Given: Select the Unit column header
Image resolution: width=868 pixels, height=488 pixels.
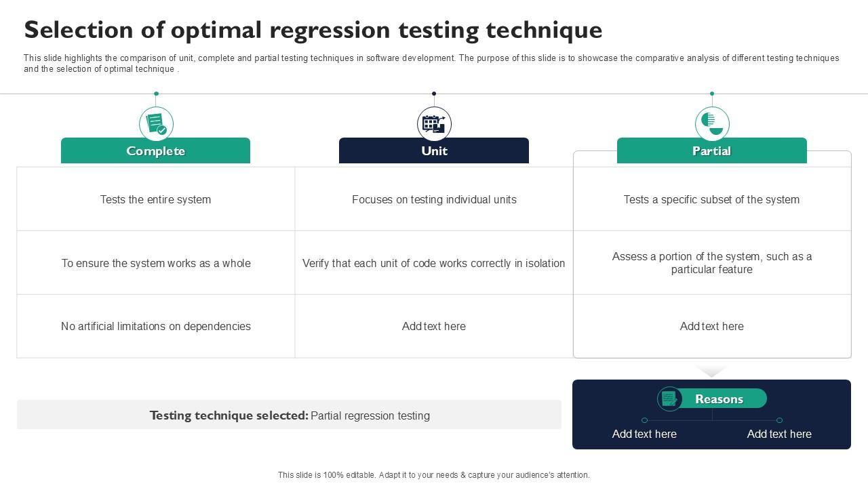Looking at the screenshot, I should click(434, 150).
